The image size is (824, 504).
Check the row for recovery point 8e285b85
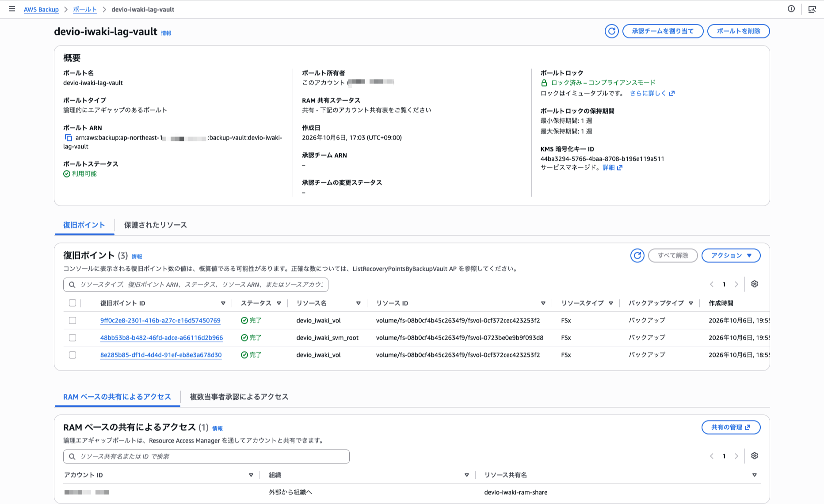pos(72,355)
